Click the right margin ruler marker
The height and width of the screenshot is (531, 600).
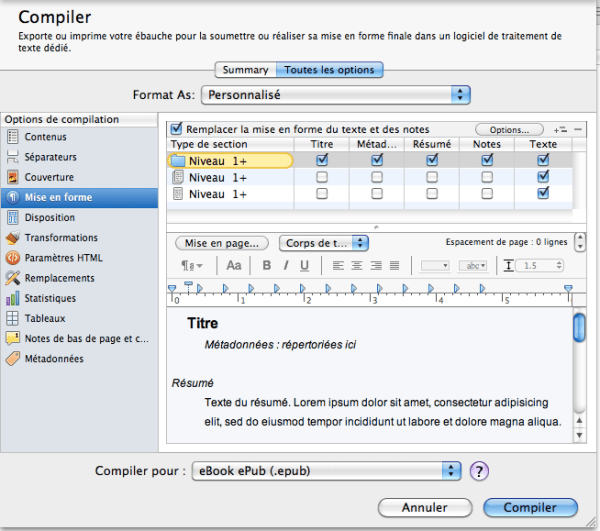(x=568, y=288)
